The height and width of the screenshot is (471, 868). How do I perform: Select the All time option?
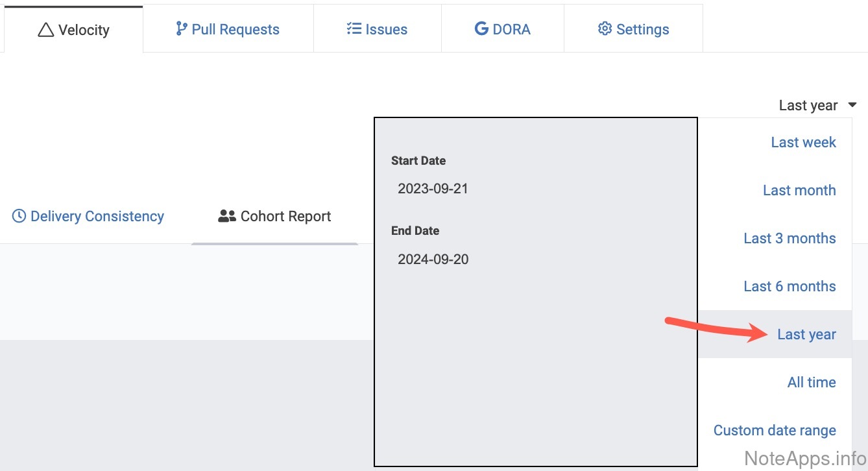click(812, 383)
